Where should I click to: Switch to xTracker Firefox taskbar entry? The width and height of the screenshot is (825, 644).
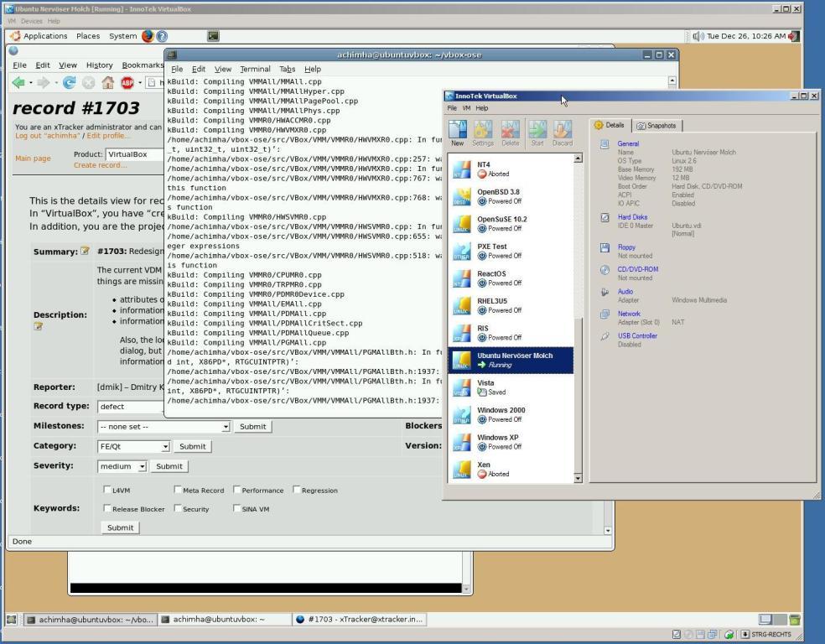click(360, 620)
